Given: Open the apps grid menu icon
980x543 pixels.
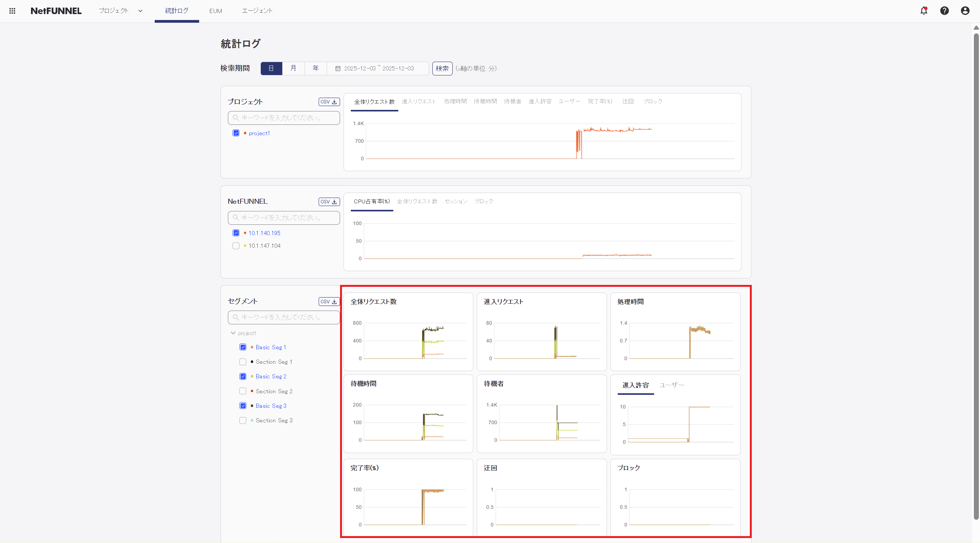Looking at the screenshot, I should (x=12, y=11).
